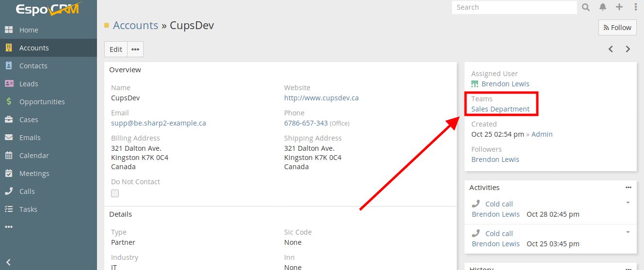The image size is (644, 270).
Task: Open the cupsdev.ca website link
Action: pos(321,98)
